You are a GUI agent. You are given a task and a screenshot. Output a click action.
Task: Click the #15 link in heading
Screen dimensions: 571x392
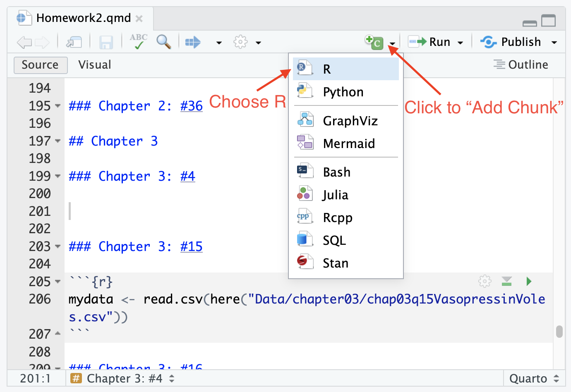(192, 246)
